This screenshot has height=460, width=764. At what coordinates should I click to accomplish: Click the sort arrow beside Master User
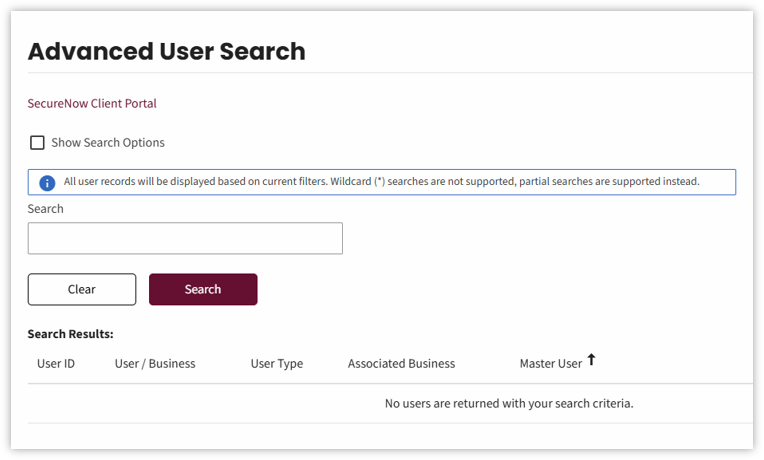coord(591,360)
